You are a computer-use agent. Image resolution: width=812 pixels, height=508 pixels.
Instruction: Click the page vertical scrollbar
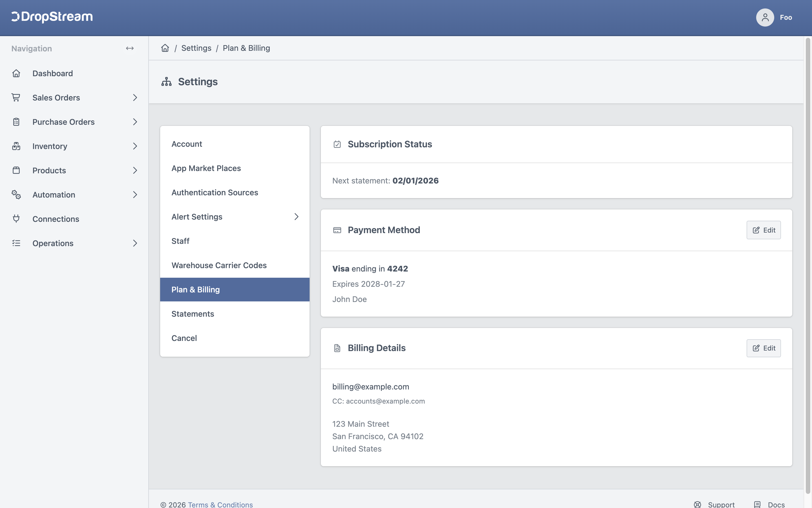click(x=808, y=265)
